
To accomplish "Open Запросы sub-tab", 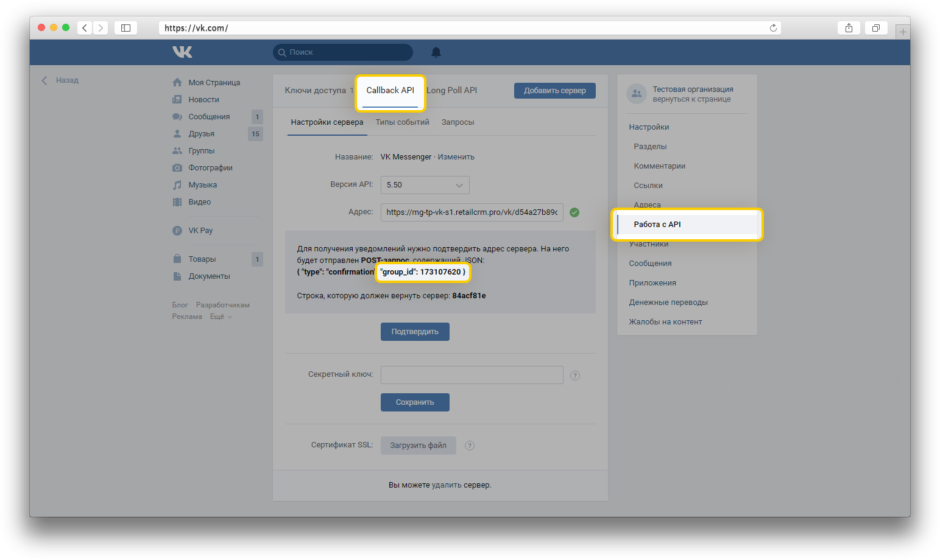I will [x=458, y=122].
